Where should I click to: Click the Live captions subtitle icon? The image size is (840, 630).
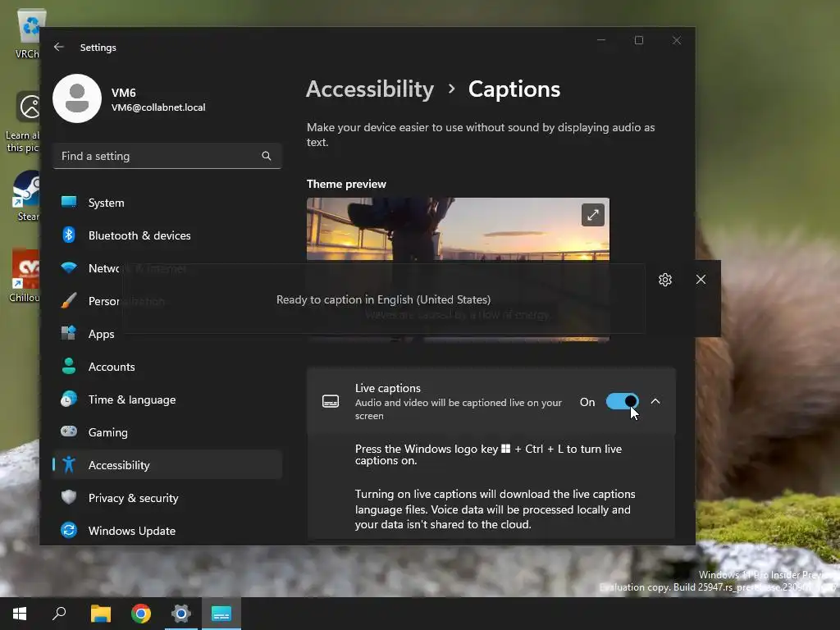pyautogui.click(x=331, y=401)
